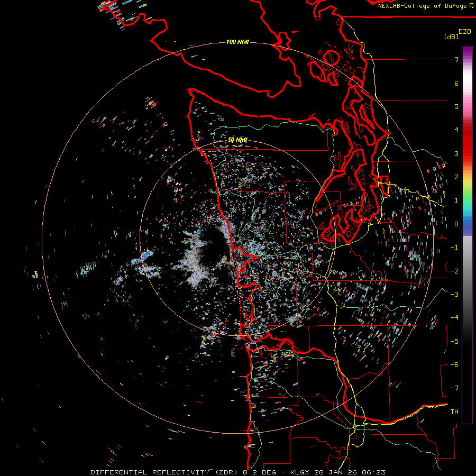Click the KLGX 20 JAN 26 06:23 timestamp

338,472
